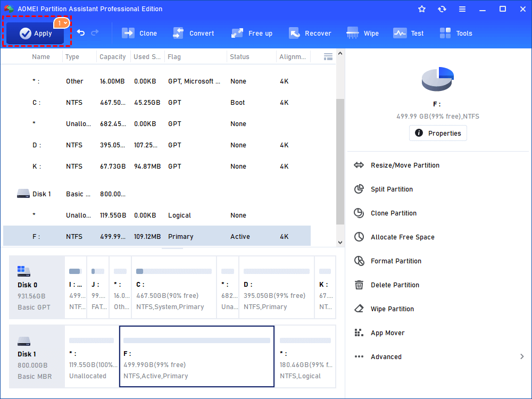
Task: Select the C: NTFS partition row
Action: pyautogui.click(x=157, y=103)
